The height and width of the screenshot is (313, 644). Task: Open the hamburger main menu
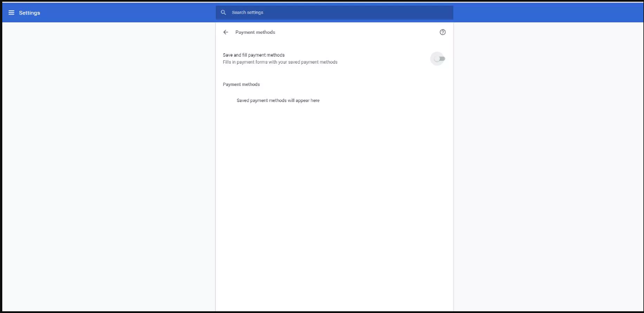pos(11,13)
